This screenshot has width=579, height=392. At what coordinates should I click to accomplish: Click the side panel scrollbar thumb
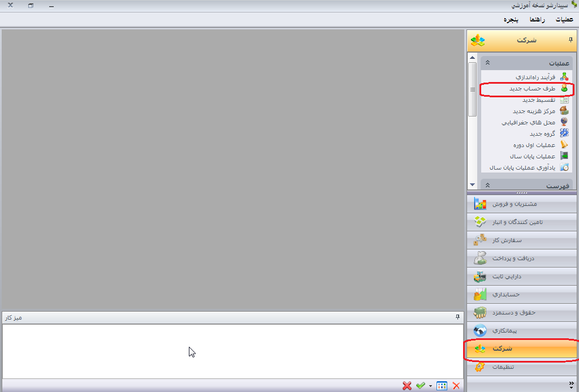[x=472, y=89]
